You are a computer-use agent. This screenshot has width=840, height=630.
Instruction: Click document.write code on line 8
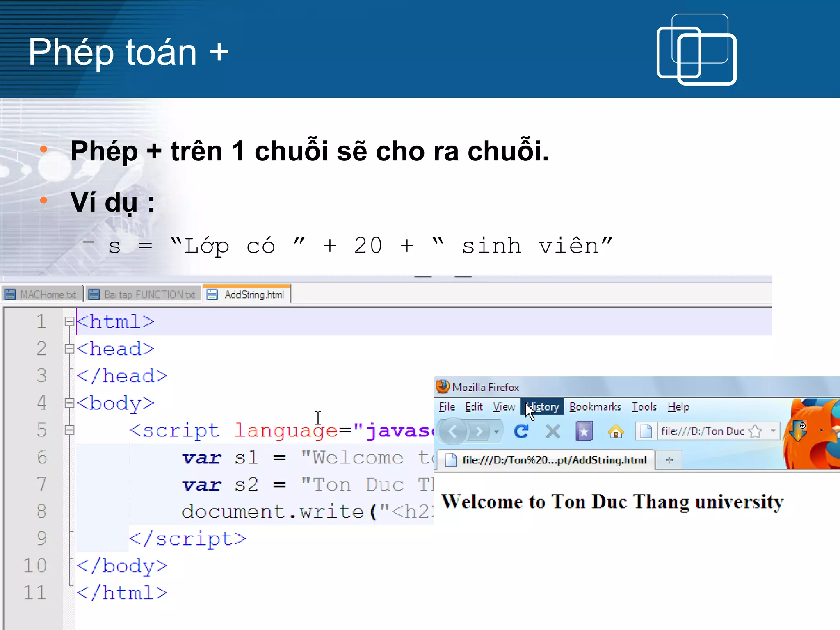[x=273, y=512]
